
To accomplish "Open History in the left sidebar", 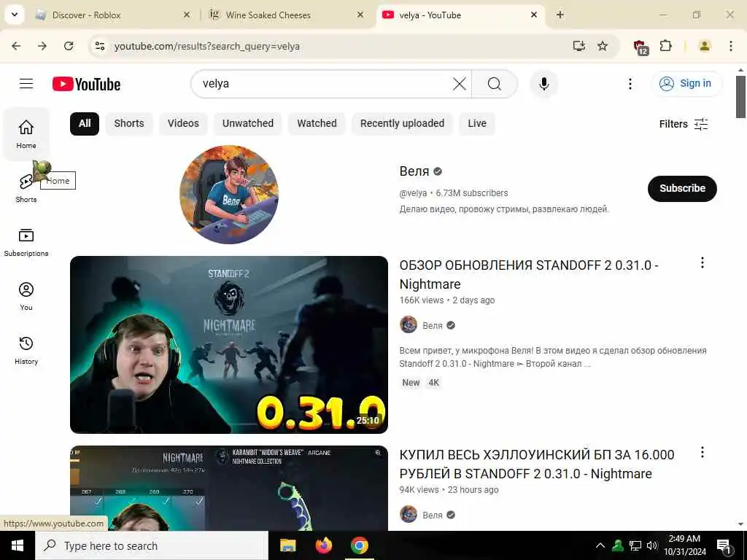I will point(26,350).
